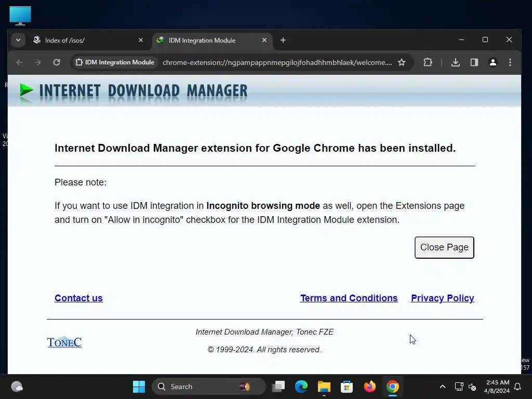Open the Chrome profile menu
Image resolution: width=532 pixels, height=399 pixels.
(x=493, y=62)
